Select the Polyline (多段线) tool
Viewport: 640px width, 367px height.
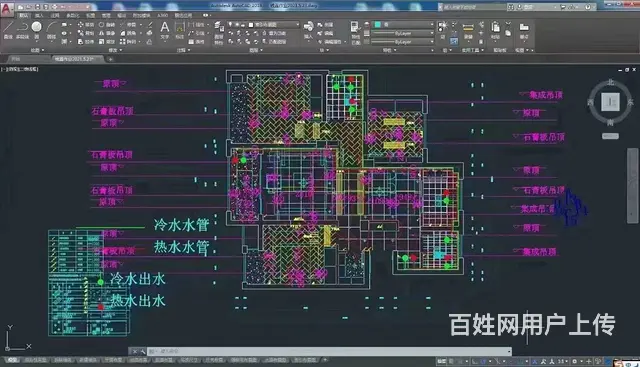point(22,30)
